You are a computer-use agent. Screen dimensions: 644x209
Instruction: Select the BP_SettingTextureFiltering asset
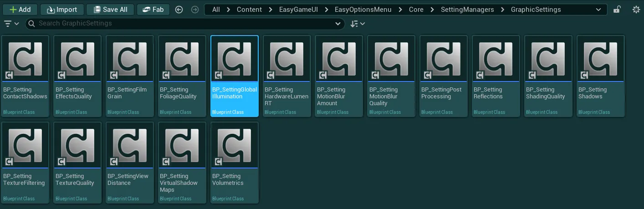tap(25, 163)
